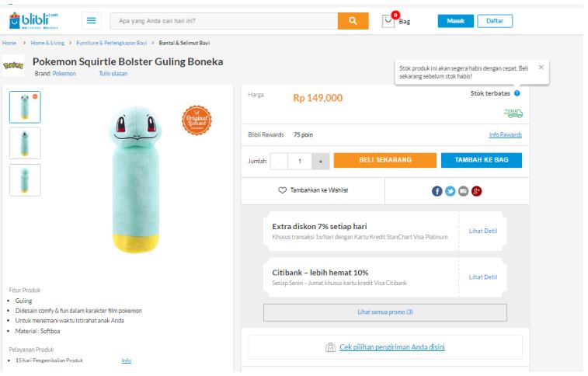Share product on Facebook
The image size is (588, 376).
[437, 190]
